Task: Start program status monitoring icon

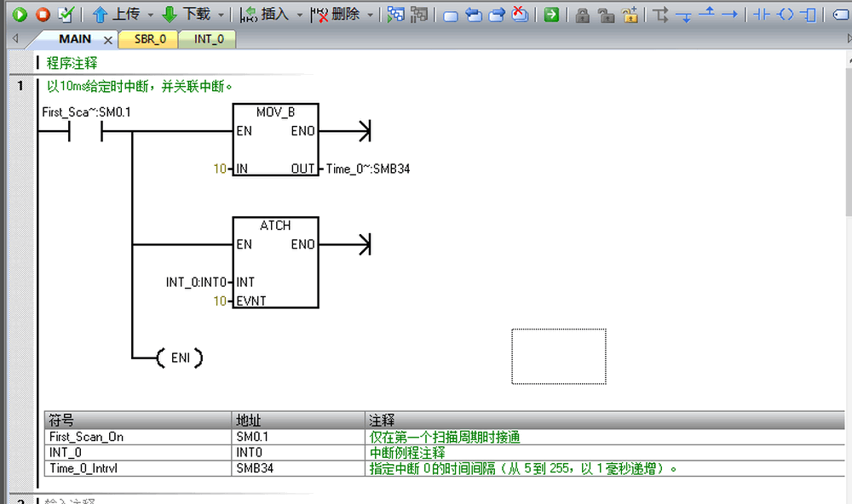Action: (x=395, y=14)
